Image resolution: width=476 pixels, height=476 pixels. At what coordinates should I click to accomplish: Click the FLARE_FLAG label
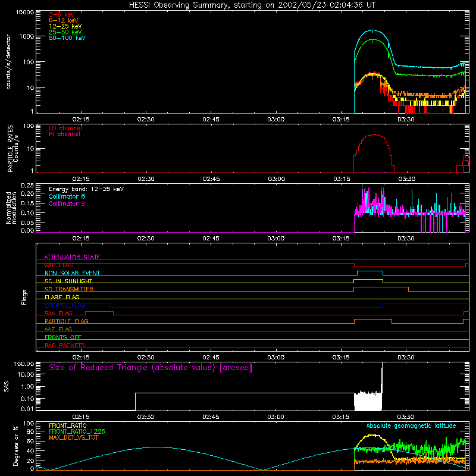tap(62, 297)
